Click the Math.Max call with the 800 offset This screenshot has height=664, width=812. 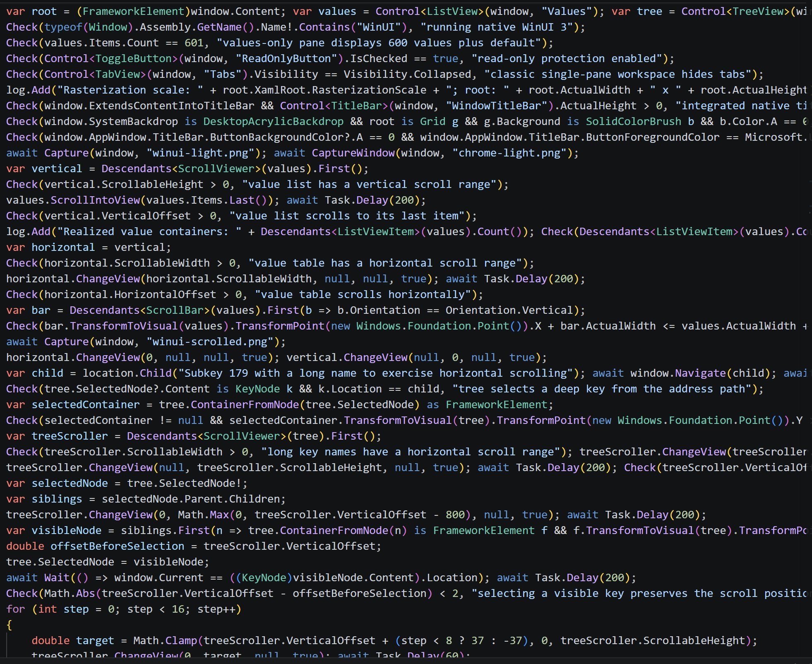tap(324, 515)
